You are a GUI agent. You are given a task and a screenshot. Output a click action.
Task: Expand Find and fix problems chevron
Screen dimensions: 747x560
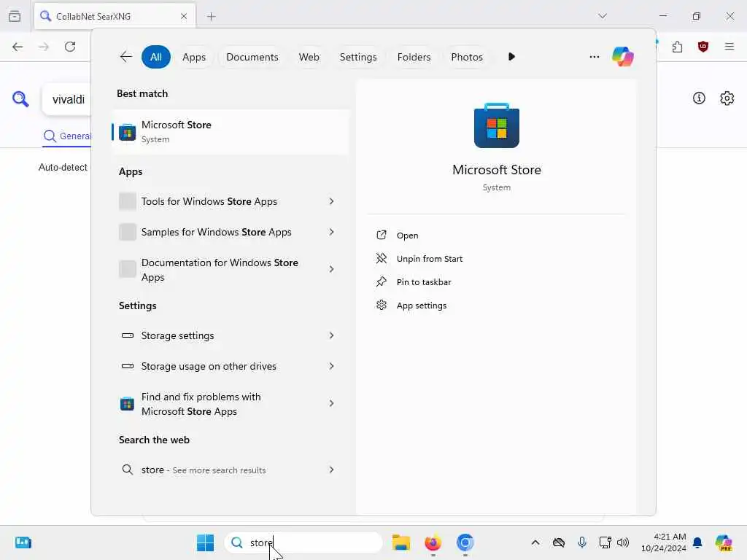coord(332,403)
